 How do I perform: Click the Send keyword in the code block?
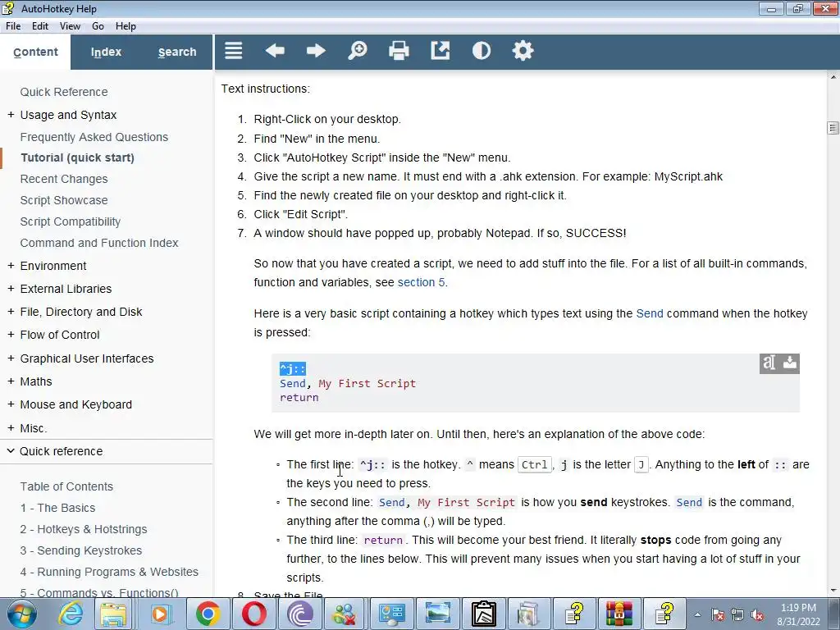click(293, 384)
